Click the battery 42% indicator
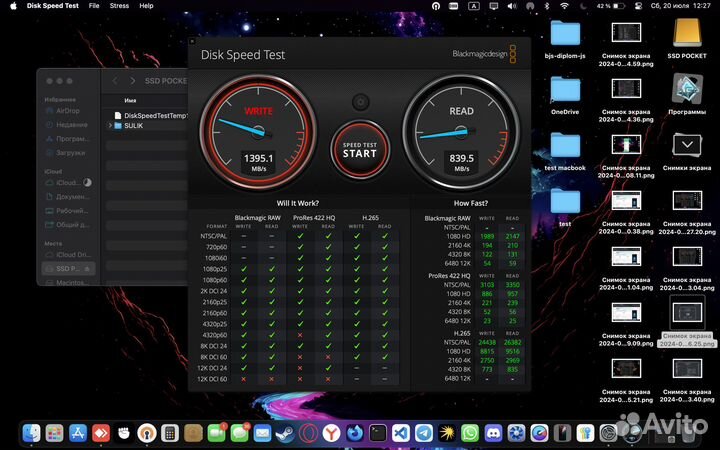 pyautogui.click(x=611, y=6)
